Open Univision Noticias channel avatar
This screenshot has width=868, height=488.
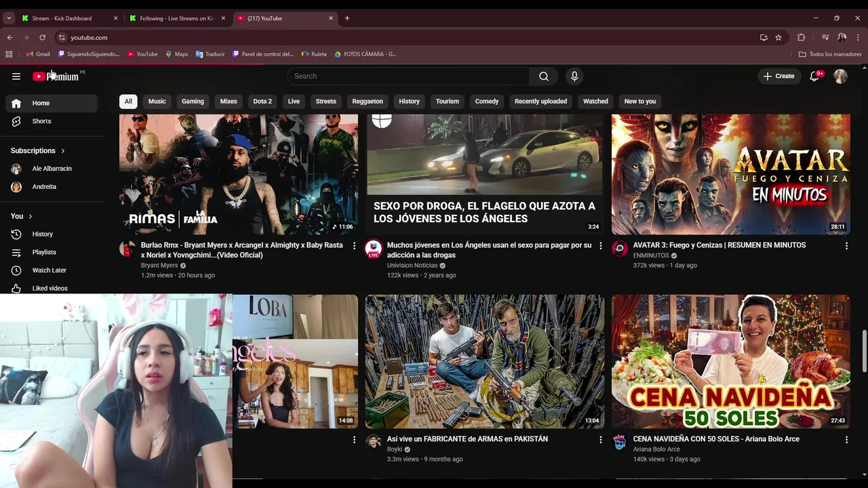[x=374, y=249]
